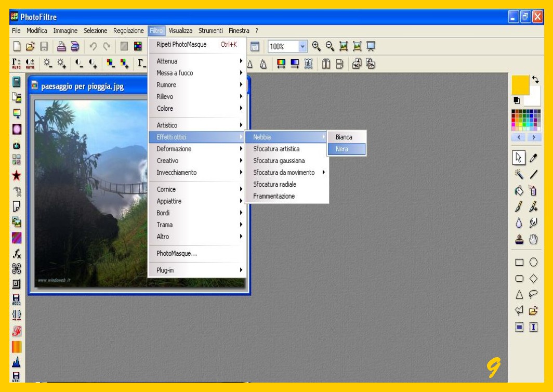Screen dimensions: 553x392
Task: Swap foreground and background colors
Action: (536, 80)
